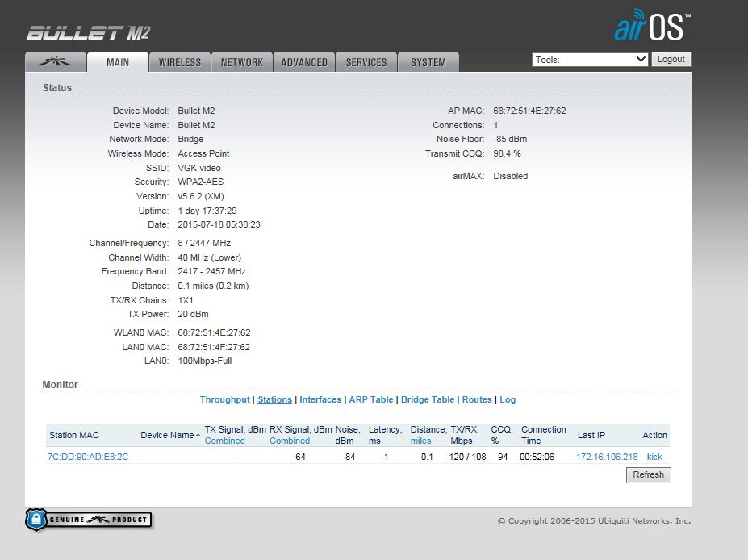Click the airOS logo
Image resolution: width=748 pixels, height=560 pixels.
pos(653,27)
